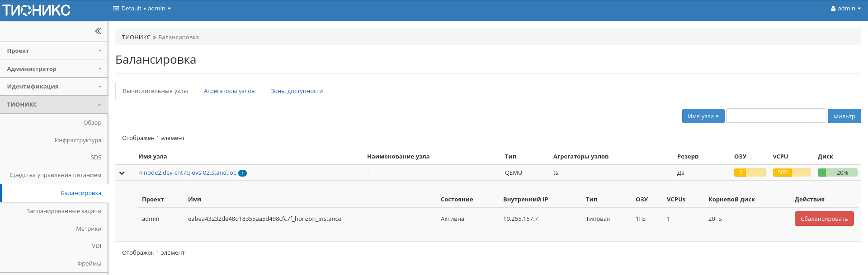Click the red Сбалансировать button
The image size is (868, 275).
[824, 219]
